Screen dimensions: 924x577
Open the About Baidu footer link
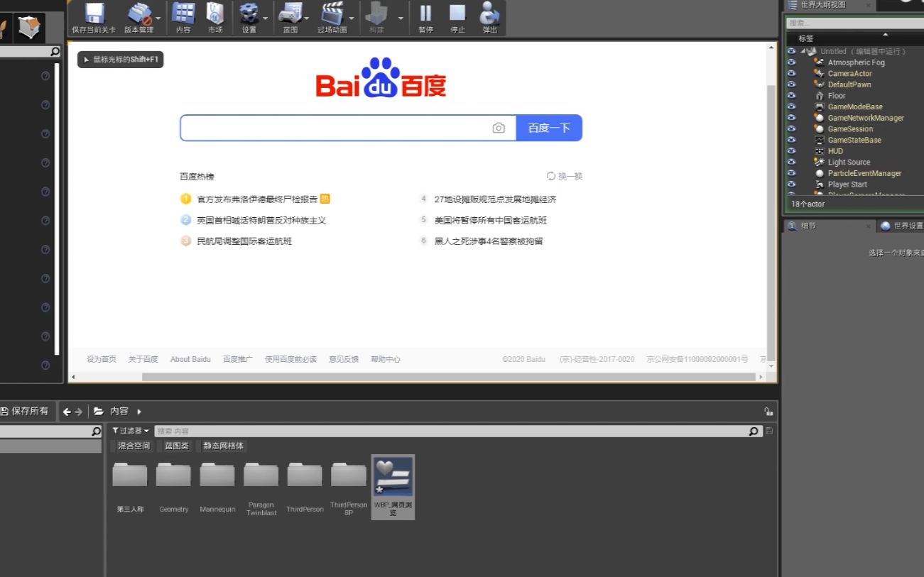coord(190,359)
